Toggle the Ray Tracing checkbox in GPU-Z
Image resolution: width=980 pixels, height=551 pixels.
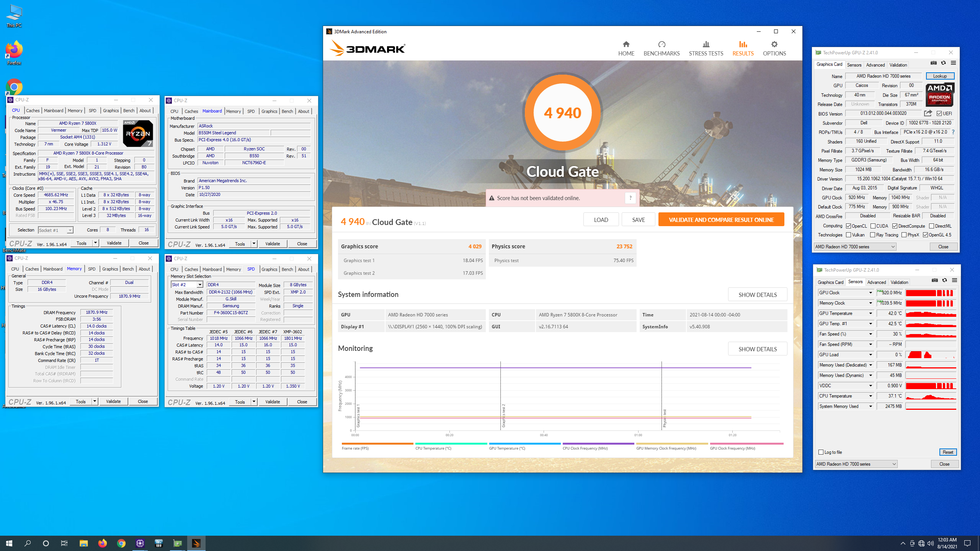point(872,235)
